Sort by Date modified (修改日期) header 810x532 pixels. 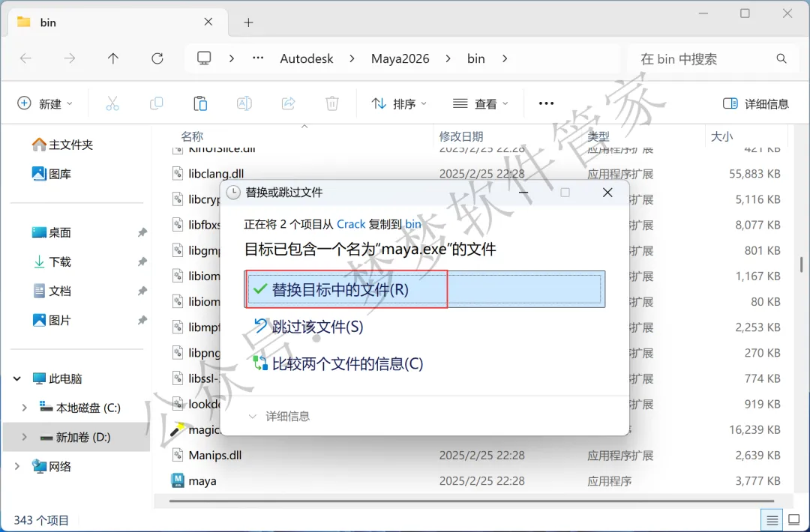[460, 136]
